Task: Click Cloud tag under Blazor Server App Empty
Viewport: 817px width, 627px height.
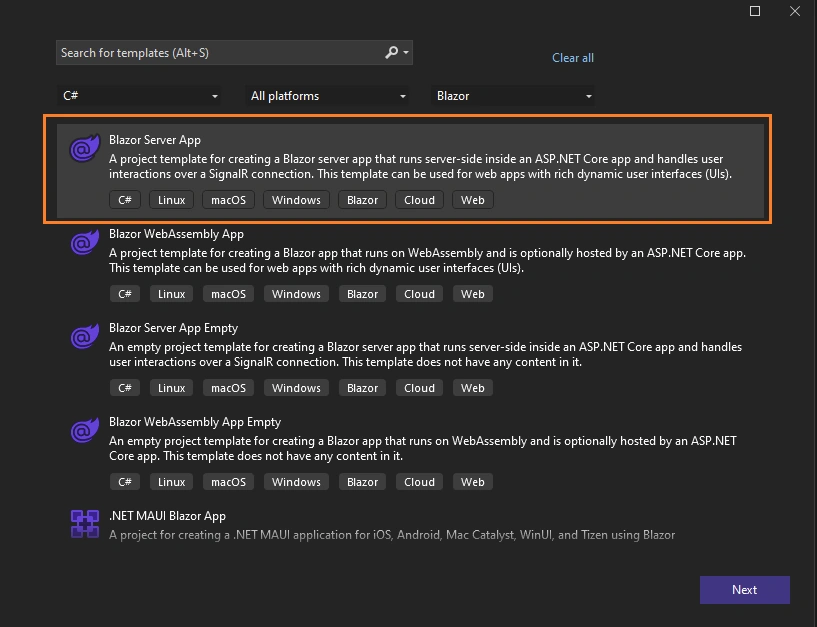Action: 419,388
